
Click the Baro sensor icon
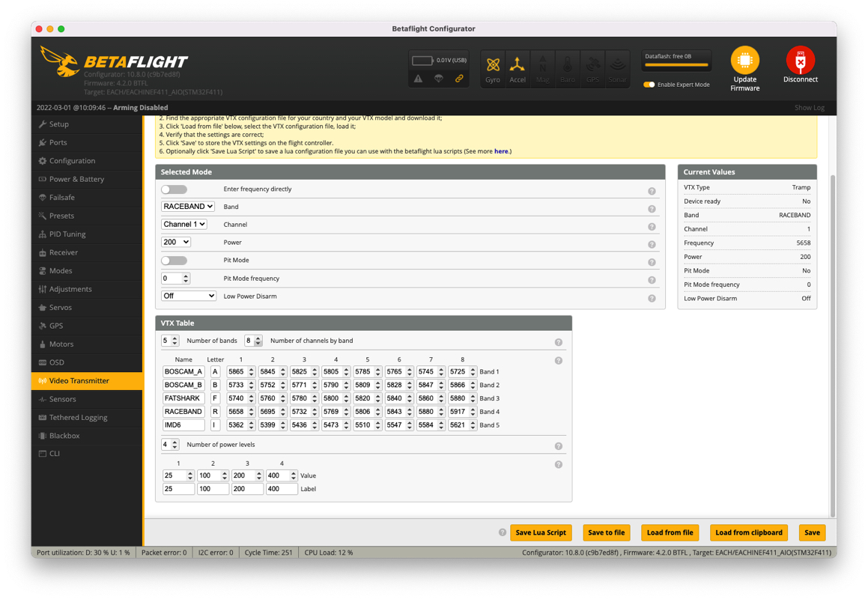pyautogui.click(x=568, y=68)
